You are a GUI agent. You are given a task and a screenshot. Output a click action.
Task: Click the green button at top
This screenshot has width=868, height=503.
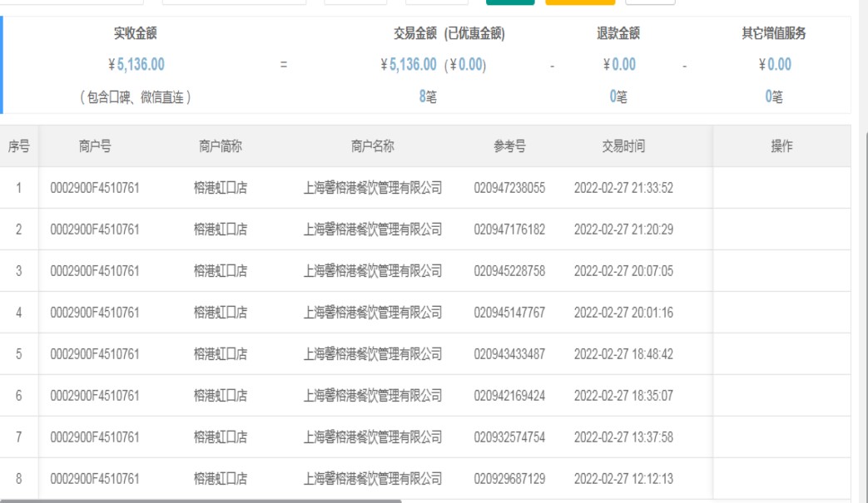click(510, 2)
